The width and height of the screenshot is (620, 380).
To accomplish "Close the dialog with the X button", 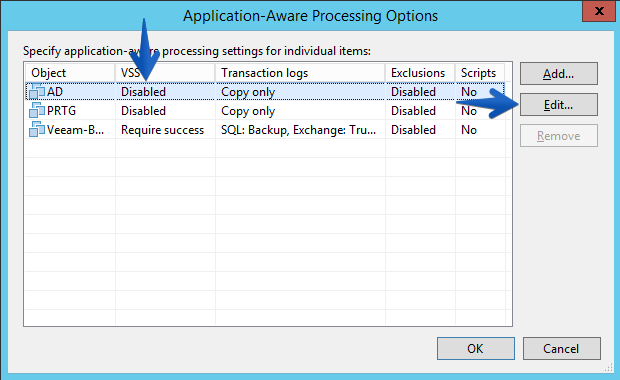I will pyautogui.click(x=599, y=11).
